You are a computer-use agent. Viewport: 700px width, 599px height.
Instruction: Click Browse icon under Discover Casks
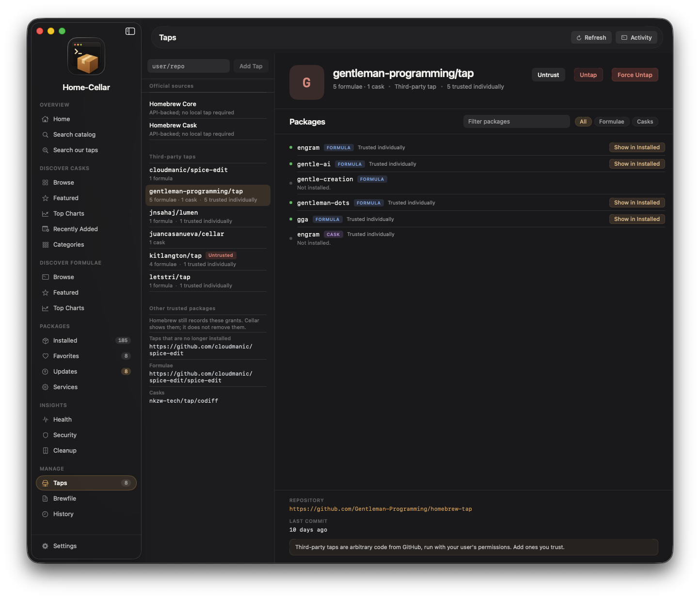point(45,183)
